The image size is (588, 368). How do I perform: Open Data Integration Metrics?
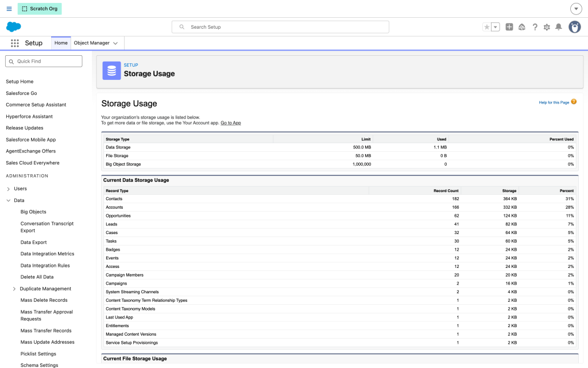(x=47, y=254)
